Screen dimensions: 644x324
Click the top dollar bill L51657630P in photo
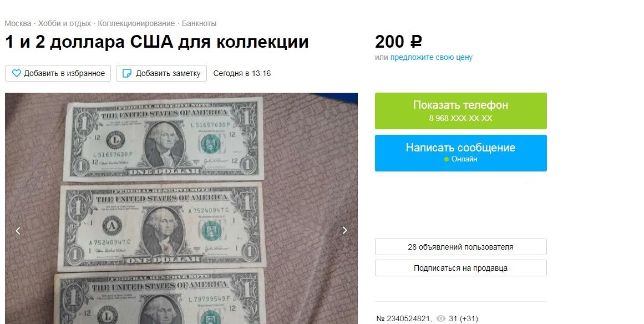(163, 139)
